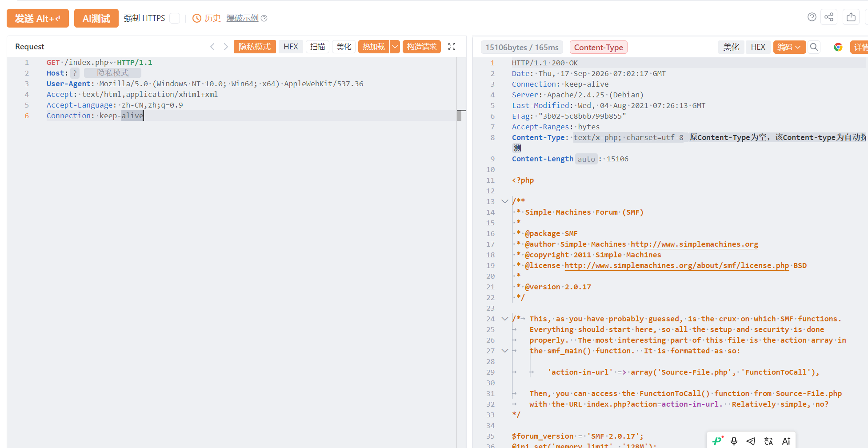Open the SMF license.php link
This screenshot has width=868, height=448.
676,265
